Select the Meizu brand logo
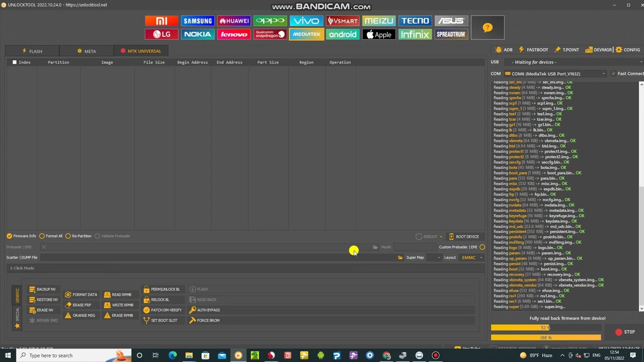Screen dimensions: 644x362 click(x=379, y=21)
